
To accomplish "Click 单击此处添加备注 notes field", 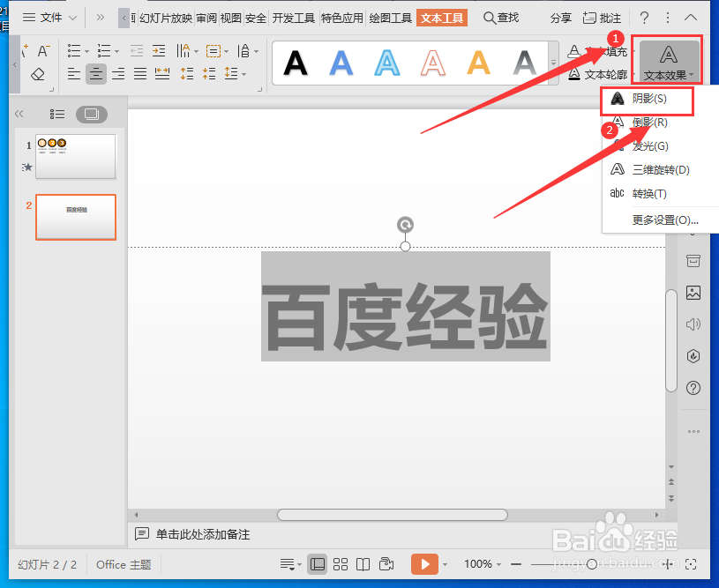I will coord(203,534).
